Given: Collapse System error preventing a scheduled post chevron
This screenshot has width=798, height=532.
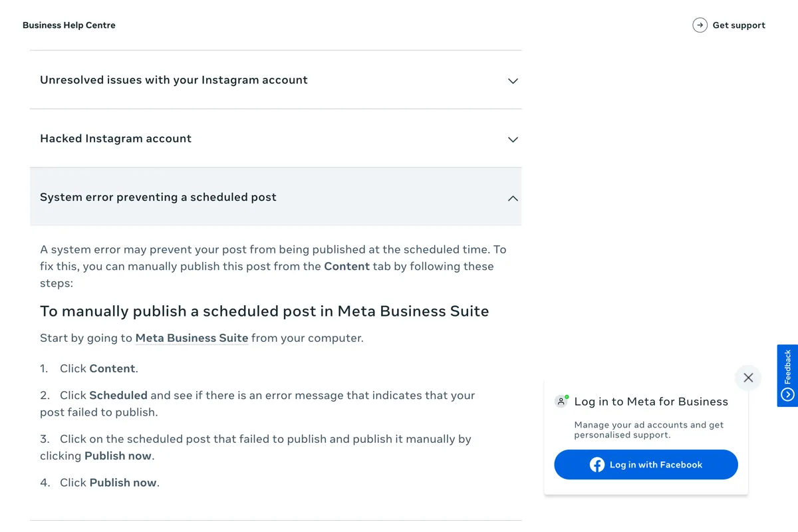Looking at the screenshot, I should tap(513, 198).
